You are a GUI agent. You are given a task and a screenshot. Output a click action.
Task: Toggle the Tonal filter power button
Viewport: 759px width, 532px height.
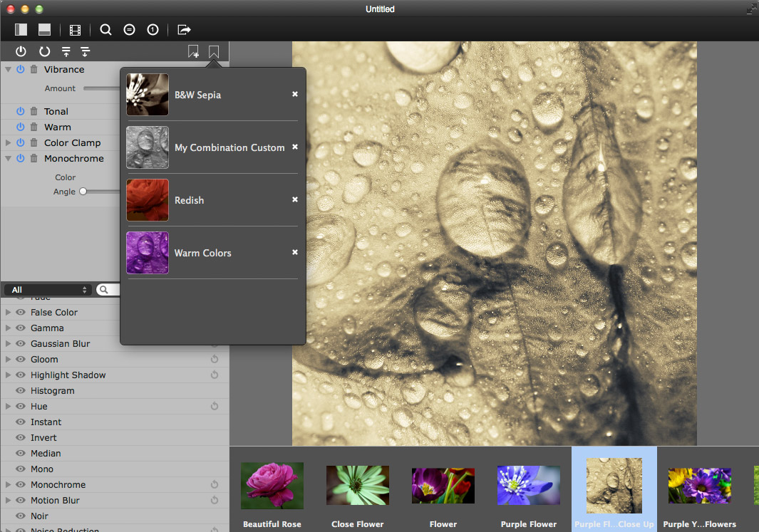21,111
